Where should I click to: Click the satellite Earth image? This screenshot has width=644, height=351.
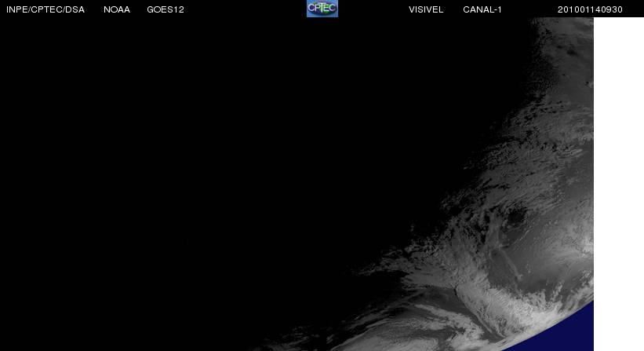(x=297, y=184)
